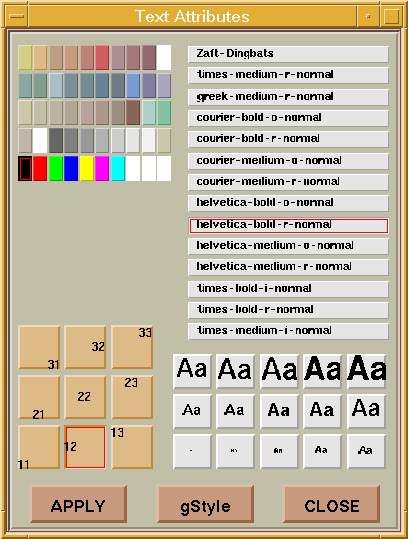Select the helvetica-bold-r-normal font option
The width and height of the screenshot is (408, 539).
(x=288, y=226)
